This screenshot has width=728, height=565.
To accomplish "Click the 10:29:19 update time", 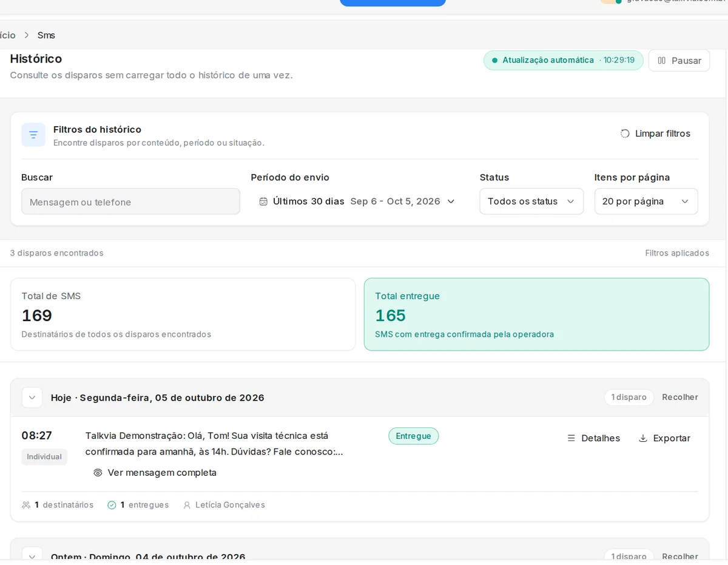I will (x=619, y=60).
